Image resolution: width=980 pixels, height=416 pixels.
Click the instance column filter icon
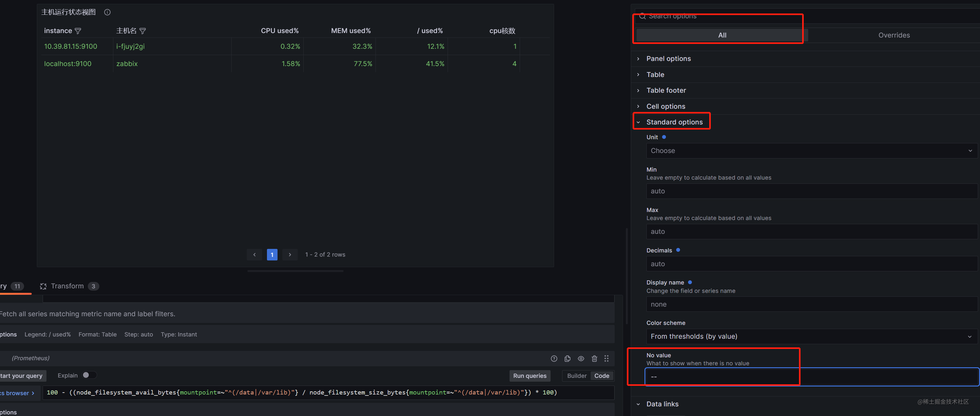[78, 31]
